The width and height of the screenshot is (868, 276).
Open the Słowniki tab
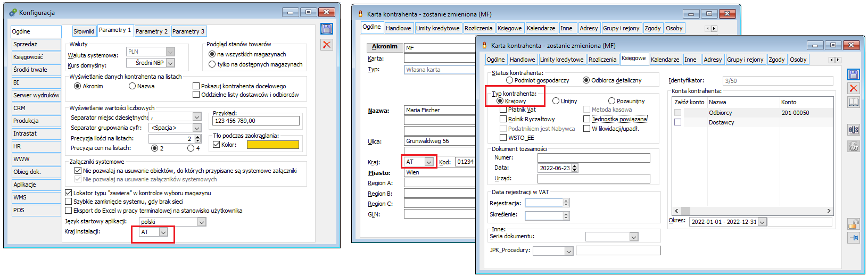(84, 31)
